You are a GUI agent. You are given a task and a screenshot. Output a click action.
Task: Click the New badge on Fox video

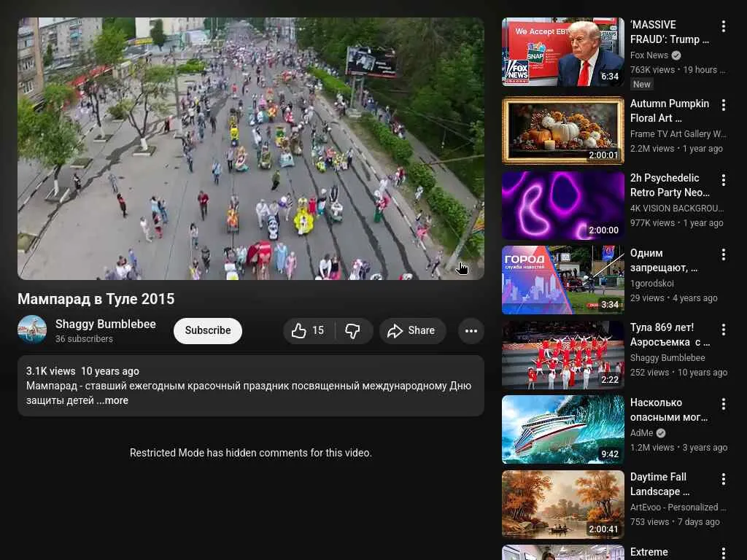tap(642, 85)
